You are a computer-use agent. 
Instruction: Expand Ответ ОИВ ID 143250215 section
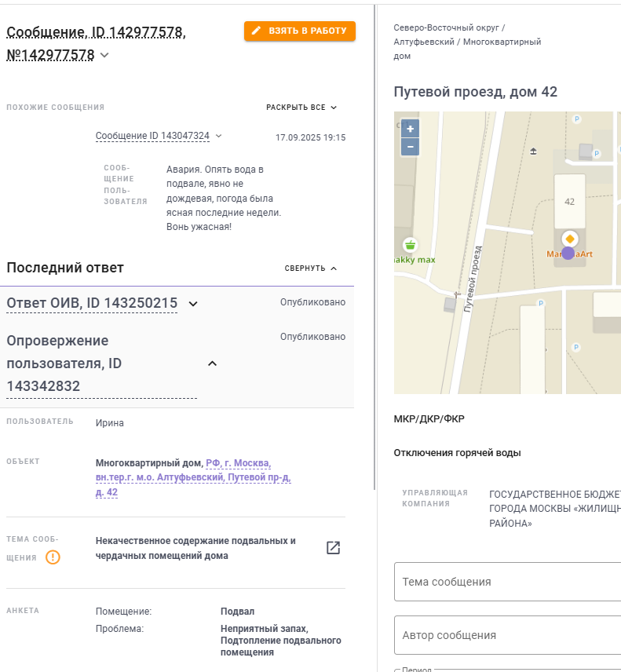pyautogui.click(x=193, y=304)
